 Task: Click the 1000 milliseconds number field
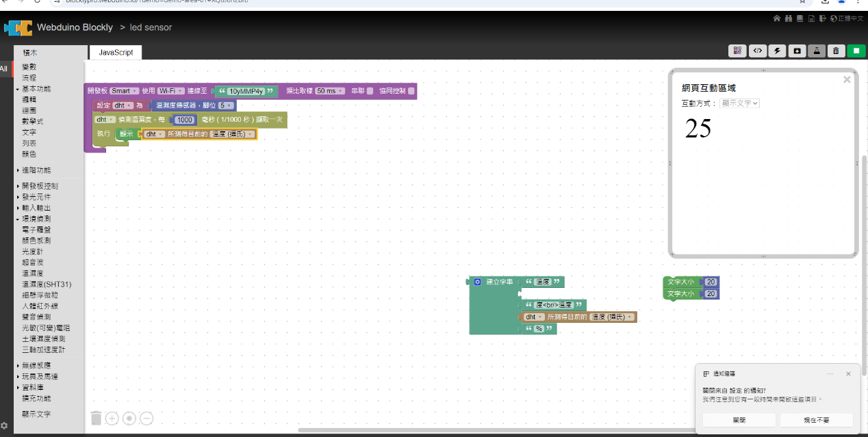pos(185,120)
